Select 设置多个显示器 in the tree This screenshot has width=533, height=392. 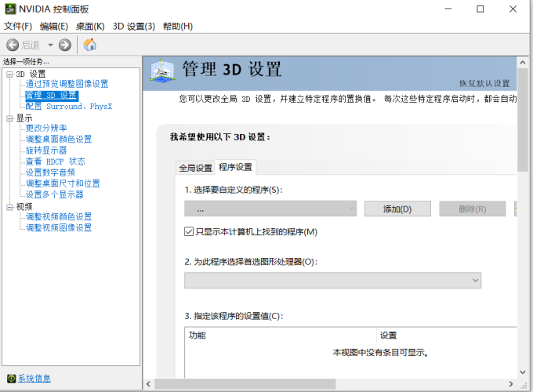click(54, 194)
